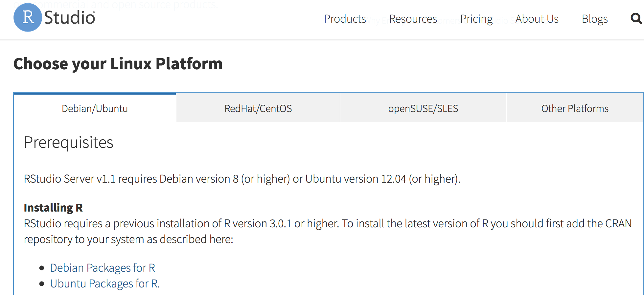Screen dimensions: 644x295
Task: Click the paragraph about R version 3.0.1
Action: tap(328, 231)
